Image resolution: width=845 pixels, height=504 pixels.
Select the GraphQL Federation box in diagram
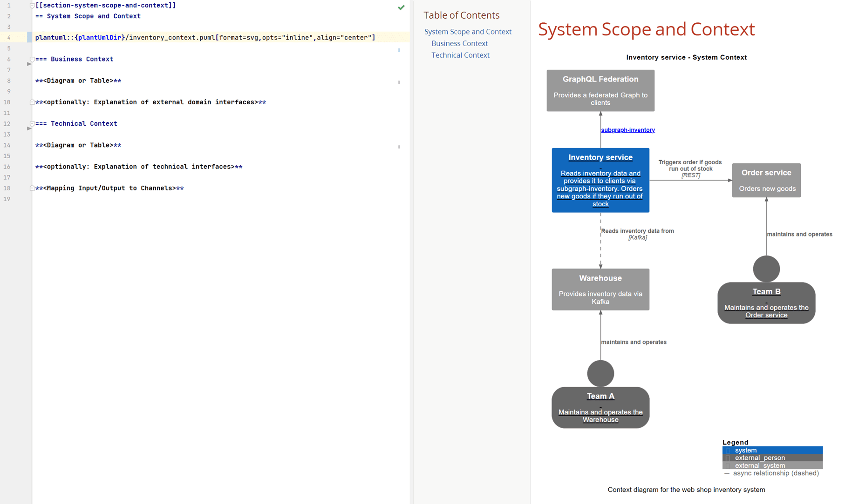pos(600,90)
